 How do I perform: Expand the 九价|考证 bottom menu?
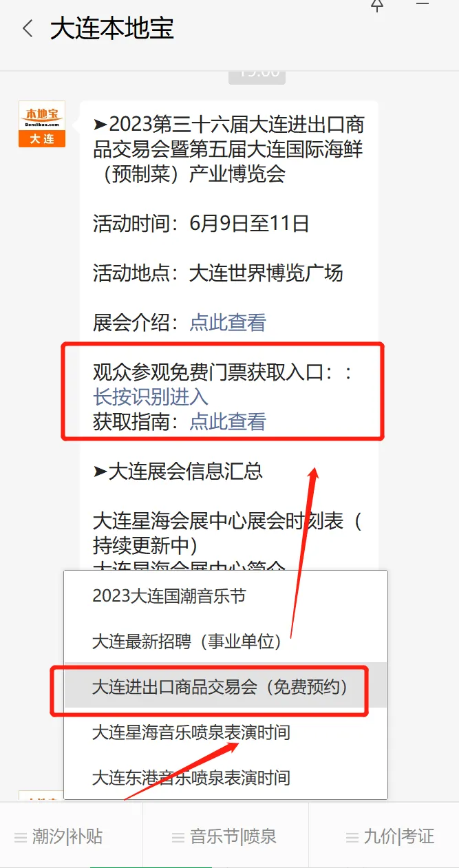384,836
